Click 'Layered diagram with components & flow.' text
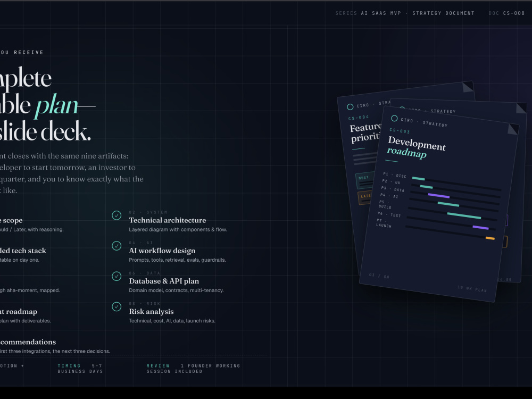 [178, 230]
